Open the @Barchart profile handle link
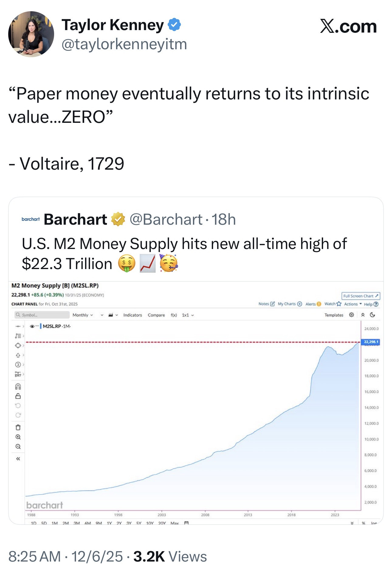The height and width of the screenshot is (574, 392). point(166,220)
